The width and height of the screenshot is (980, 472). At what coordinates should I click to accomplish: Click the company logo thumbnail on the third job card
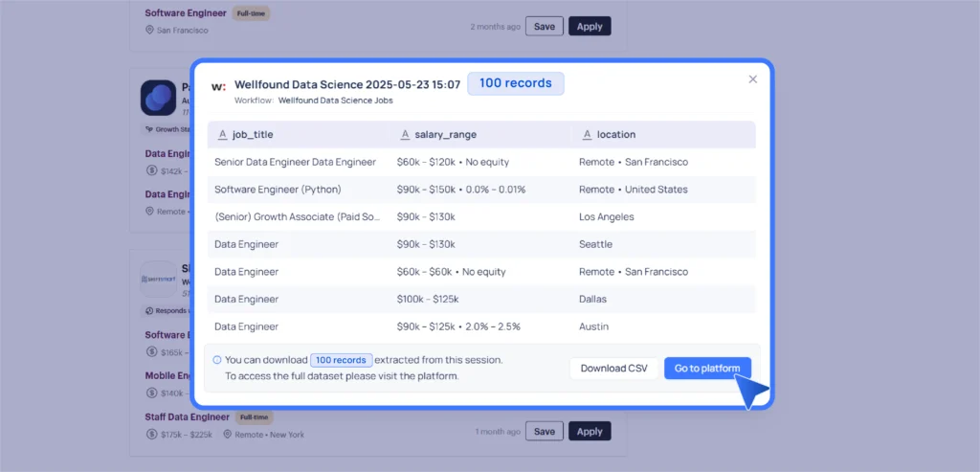click(x=158, y=279)
